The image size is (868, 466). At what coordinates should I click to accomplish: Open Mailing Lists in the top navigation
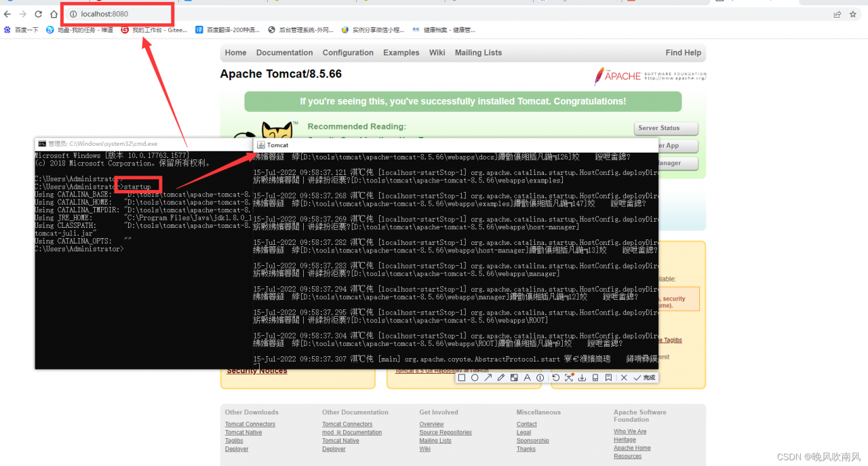click(x=478, y=53)
